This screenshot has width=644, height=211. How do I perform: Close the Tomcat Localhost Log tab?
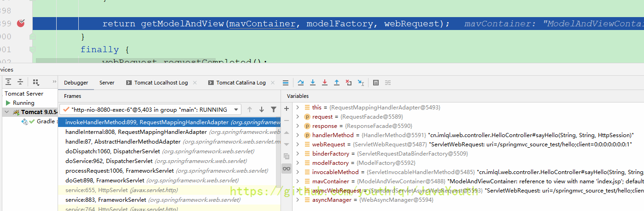195,83
